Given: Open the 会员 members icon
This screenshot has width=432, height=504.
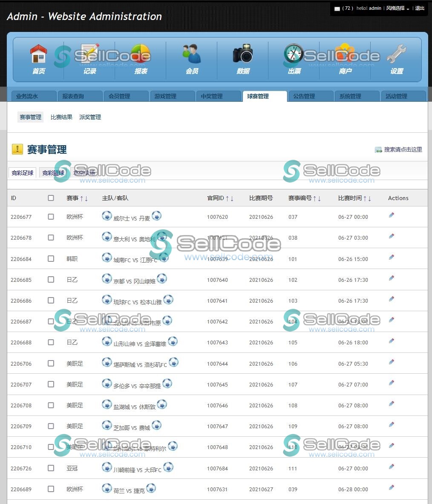Looking at the screenshot, I should (x=192, y=54).
